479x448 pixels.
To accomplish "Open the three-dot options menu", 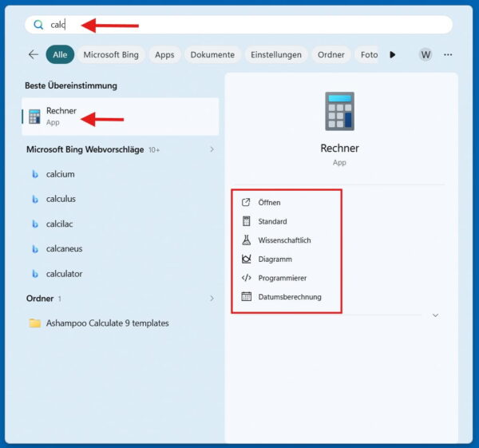I will click(x=448, y=54).
